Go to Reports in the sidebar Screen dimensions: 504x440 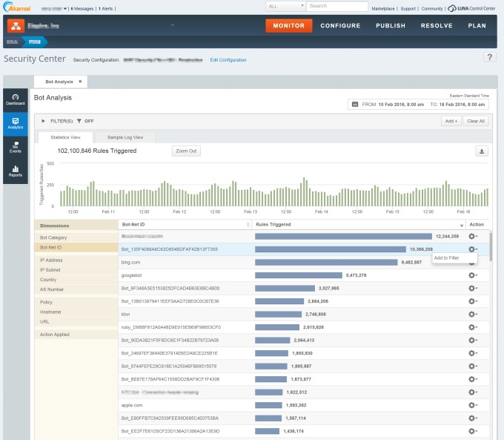pyautogui.click(x=16, y=171)
